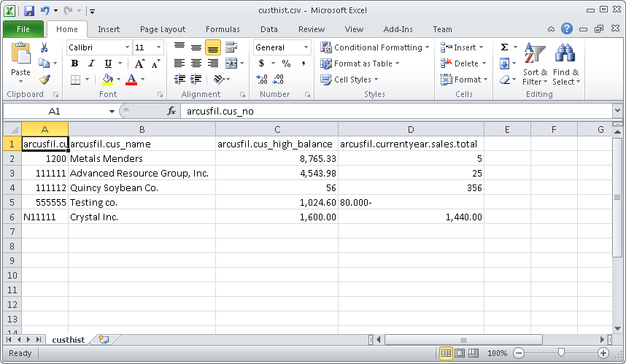Screen dimensions: 626x364
Task: Apply Comma Style number format
Action: [x=304, y=63]
